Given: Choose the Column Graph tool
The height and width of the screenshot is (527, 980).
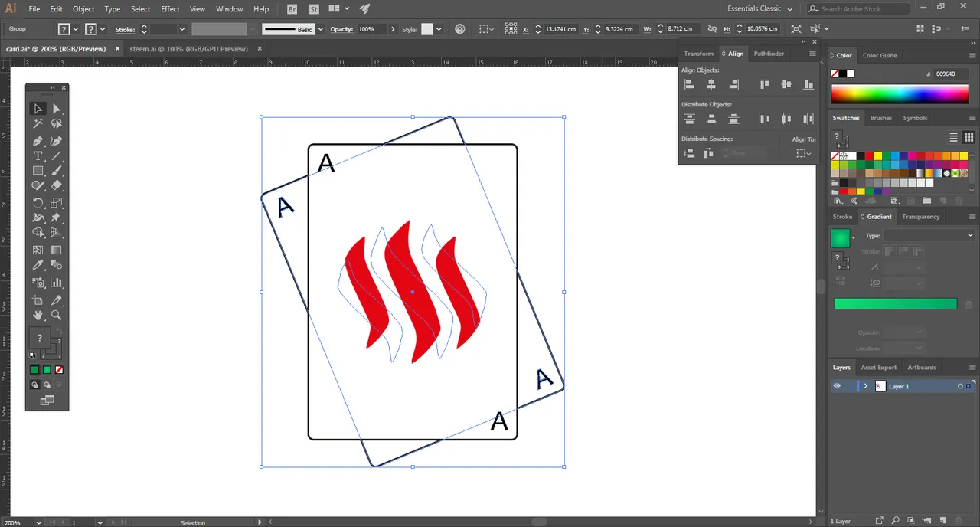Looking at the screenshot, I should pyautogui.click(x=57, y=283).
